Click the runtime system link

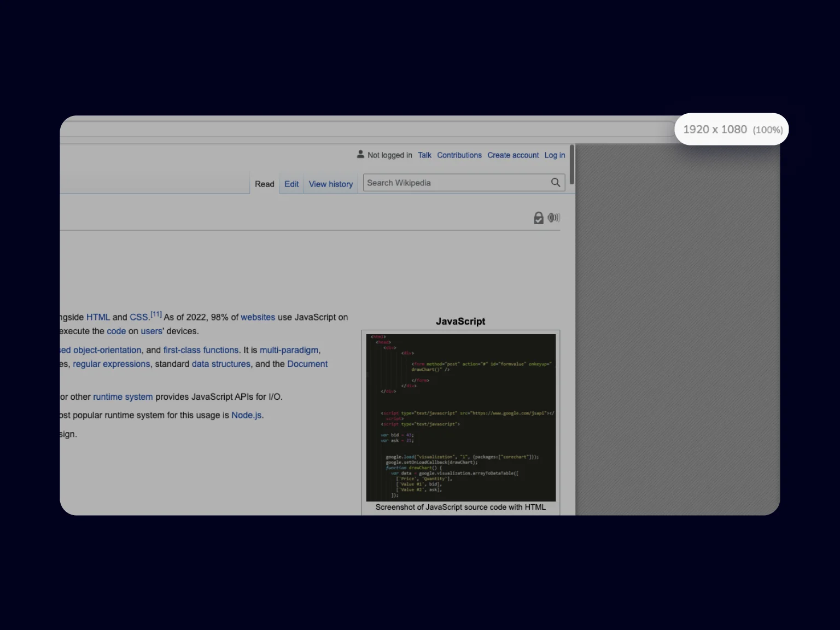(122, 396)
